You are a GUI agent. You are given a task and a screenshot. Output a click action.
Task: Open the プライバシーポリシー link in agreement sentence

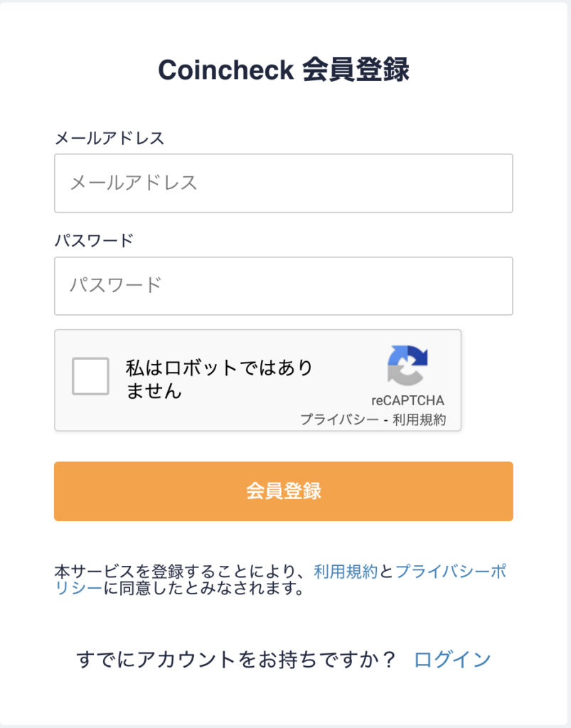[x=451, y=572]
